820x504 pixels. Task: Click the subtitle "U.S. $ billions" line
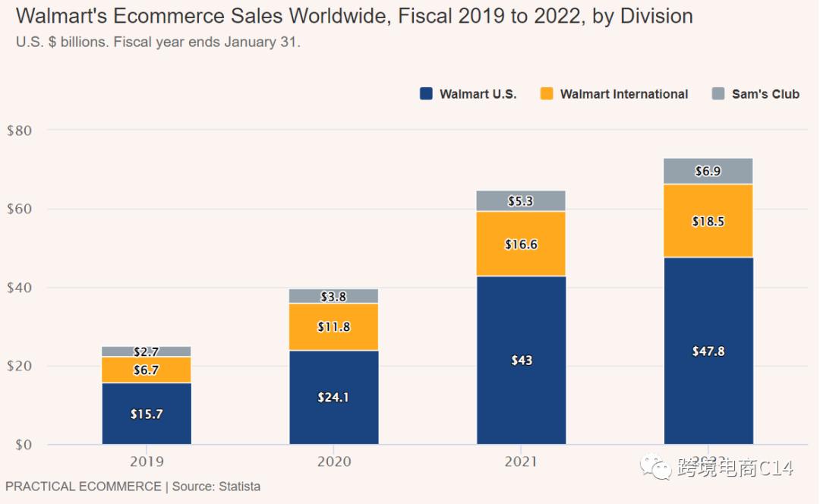coord(158,42)
